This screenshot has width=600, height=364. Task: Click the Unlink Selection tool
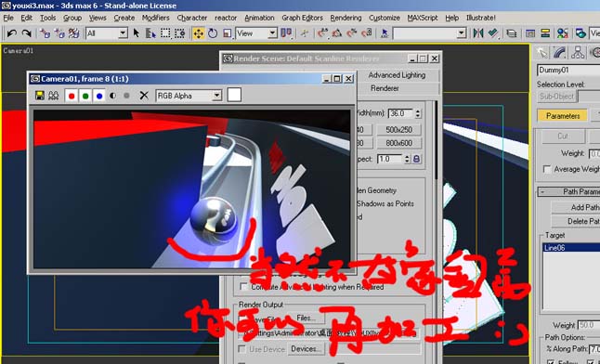click(59, 33)
